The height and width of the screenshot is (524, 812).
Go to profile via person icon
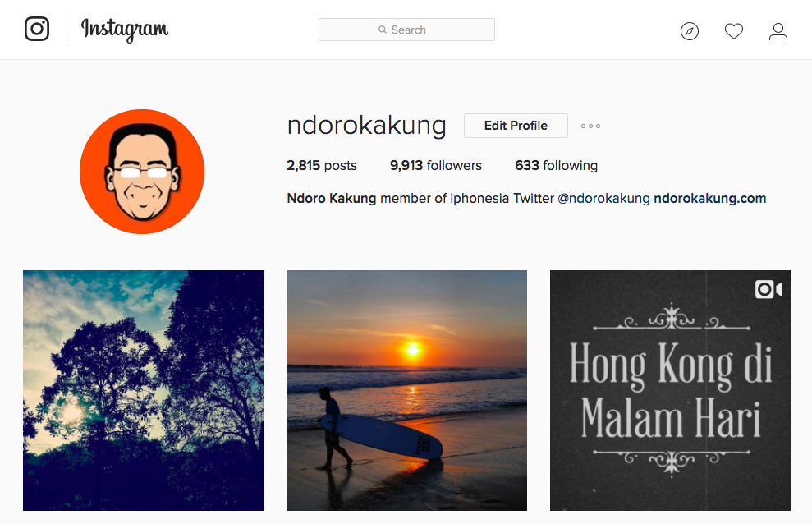point(778,31)
